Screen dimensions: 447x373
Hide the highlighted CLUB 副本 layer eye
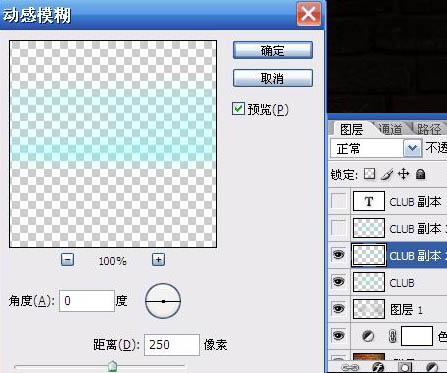(x=339, y=255)
